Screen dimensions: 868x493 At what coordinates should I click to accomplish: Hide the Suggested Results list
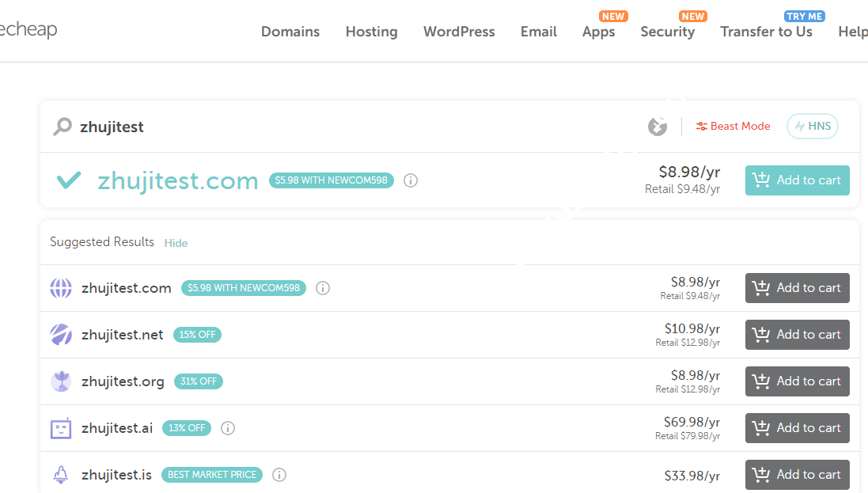tap(176, 243)
